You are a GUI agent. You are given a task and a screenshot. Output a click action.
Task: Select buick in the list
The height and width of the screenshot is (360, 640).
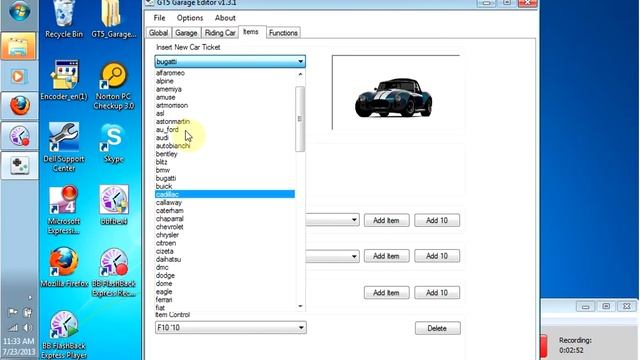pos(164,187)
